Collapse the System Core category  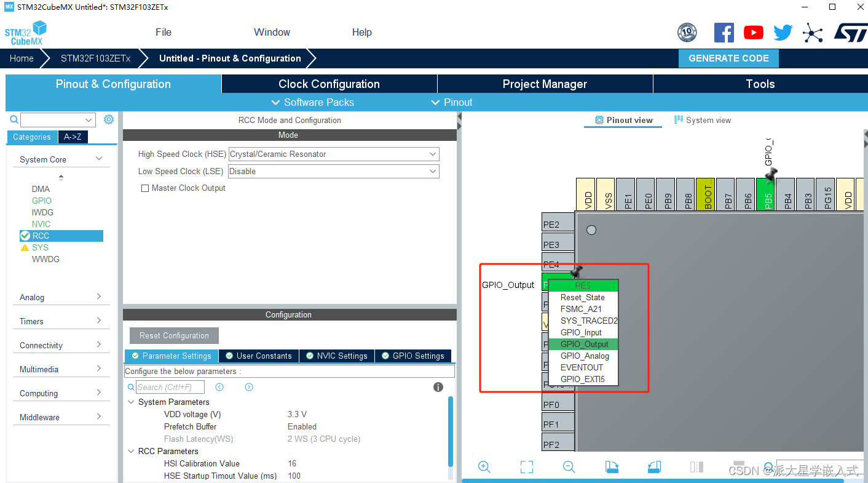coord(99,159)
